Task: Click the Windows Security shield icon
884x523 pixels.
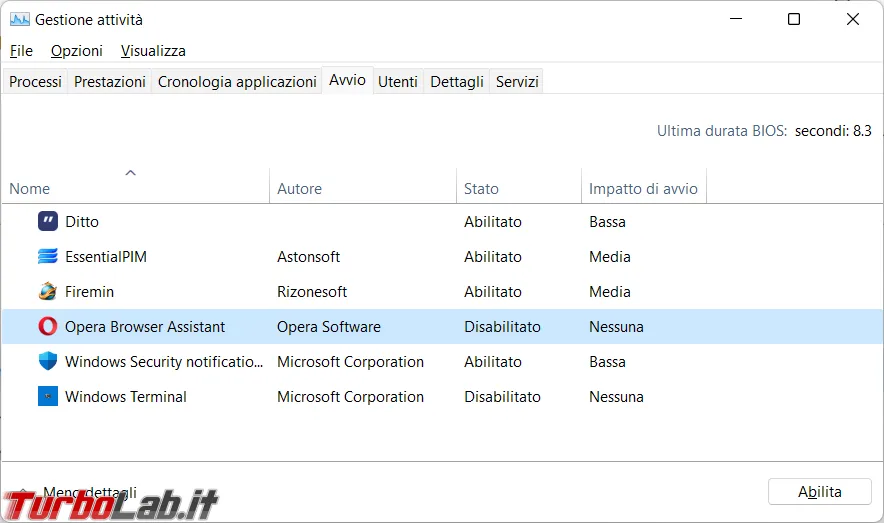Action: coord(48,361)
